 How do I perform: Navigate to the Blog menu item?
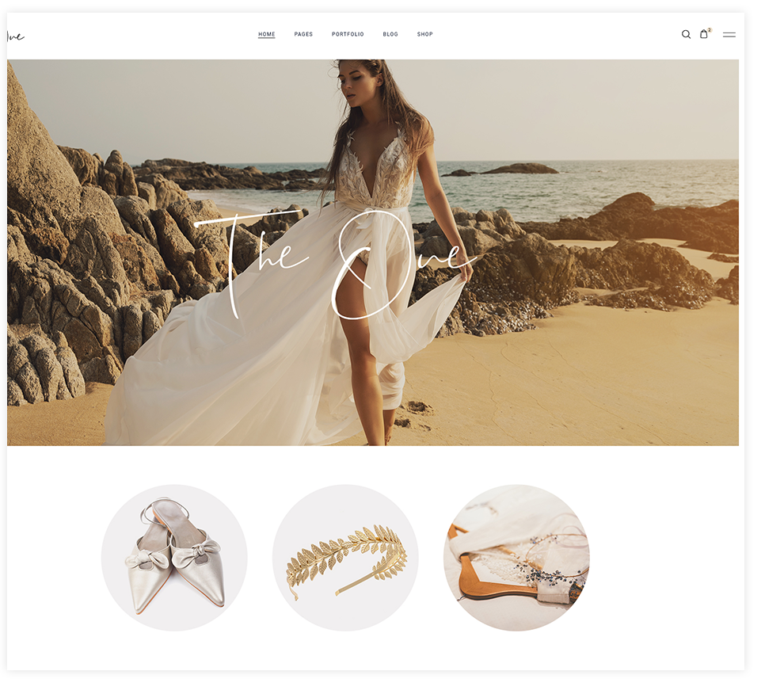coord(390,34)
